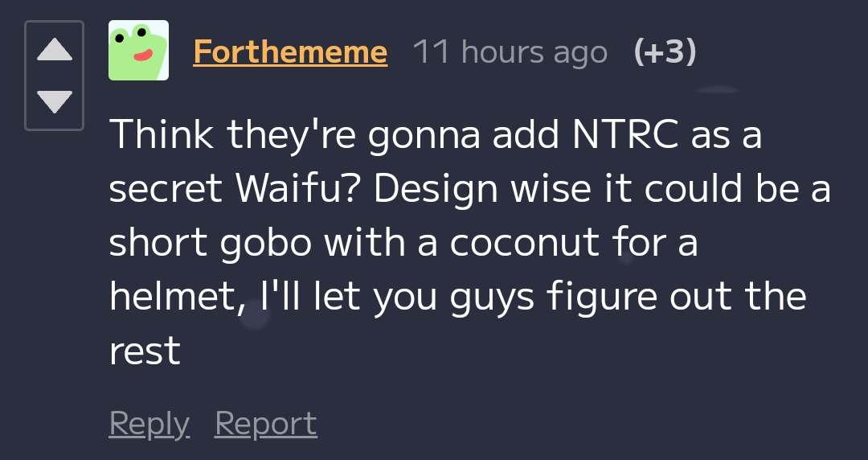Downvote the comment by Forthememe
This screenshot has height=460, width=868.
55,101
